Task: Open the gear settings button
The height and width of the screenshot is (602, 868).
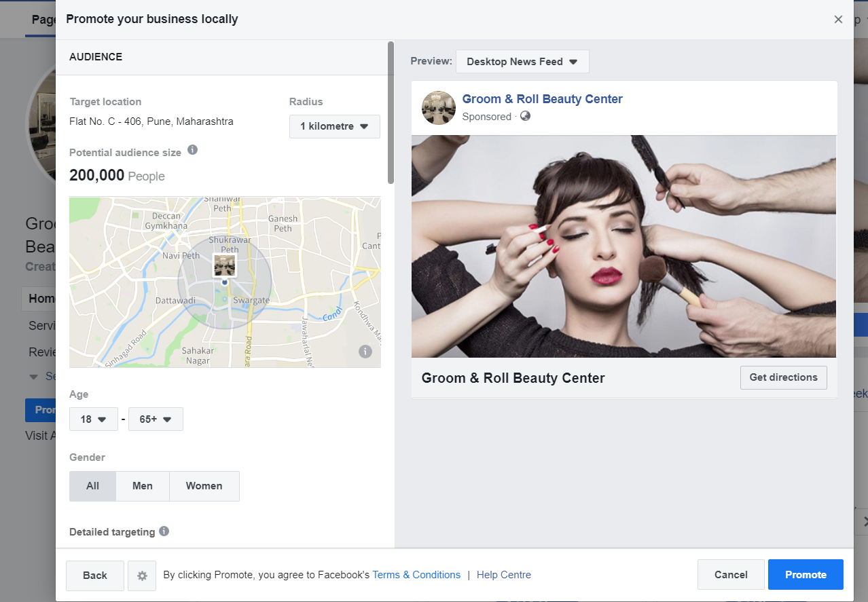Action: pos(142,575)
